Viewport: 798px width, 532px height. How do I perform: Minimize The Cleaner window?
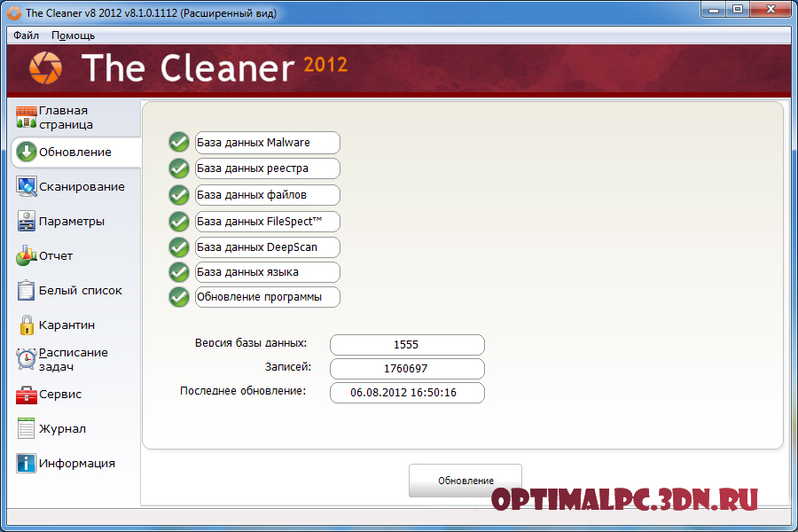[x=714, y=10]
